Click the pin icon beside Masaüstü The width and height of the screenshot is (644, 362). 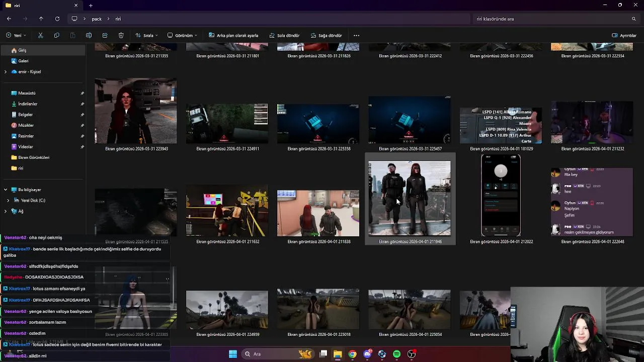82,93
